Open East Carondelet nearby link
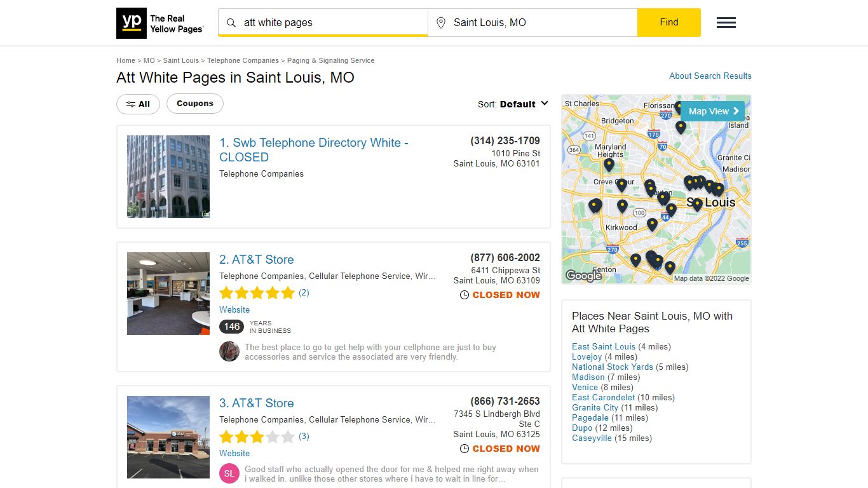The width and height of the screenshot is (868, 488). coord(604,397)
